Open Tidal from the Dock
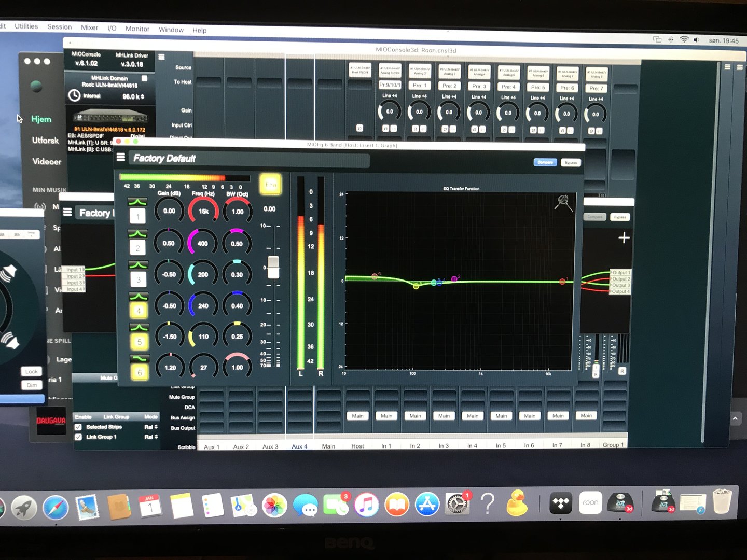This screenshot has height=560, width=747. [561, 502]
